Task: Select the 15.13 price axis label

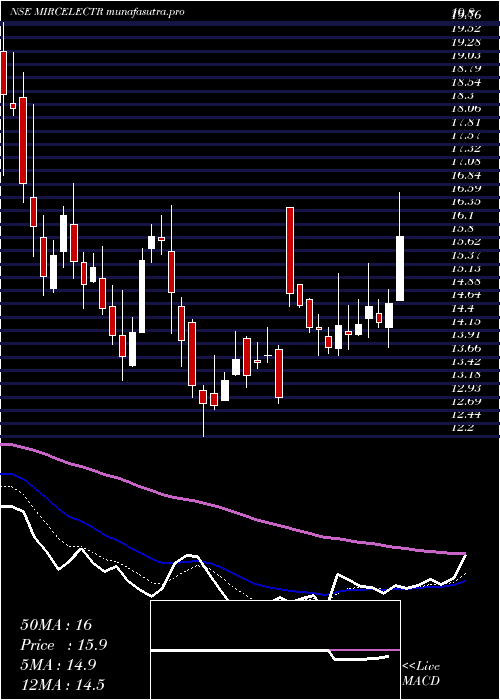Action: point(466,268)
